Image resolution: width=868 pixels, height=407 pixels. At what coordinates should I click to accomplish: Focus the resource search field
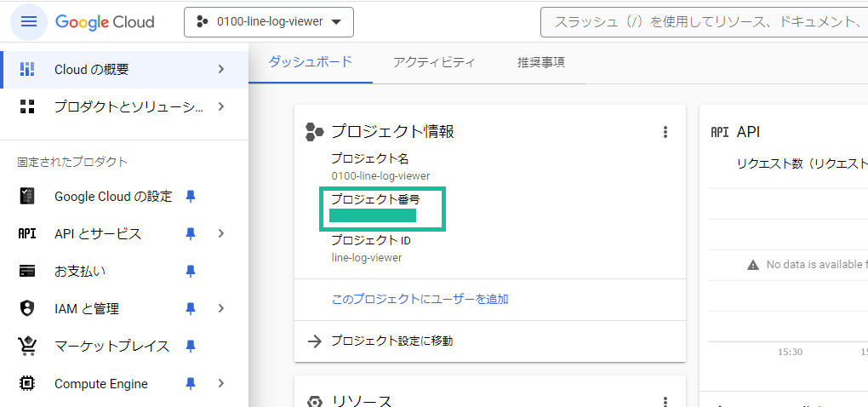(x=704, y=22)
